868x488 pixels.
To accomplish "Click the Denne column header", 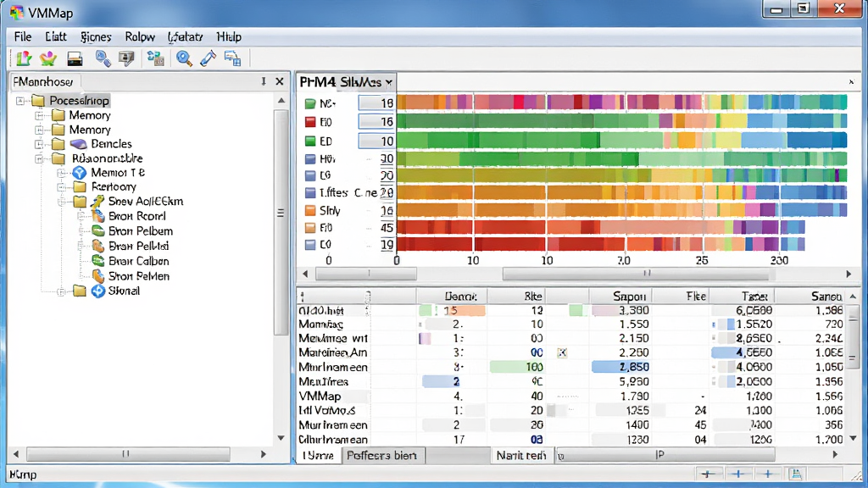I will point(452,296).
